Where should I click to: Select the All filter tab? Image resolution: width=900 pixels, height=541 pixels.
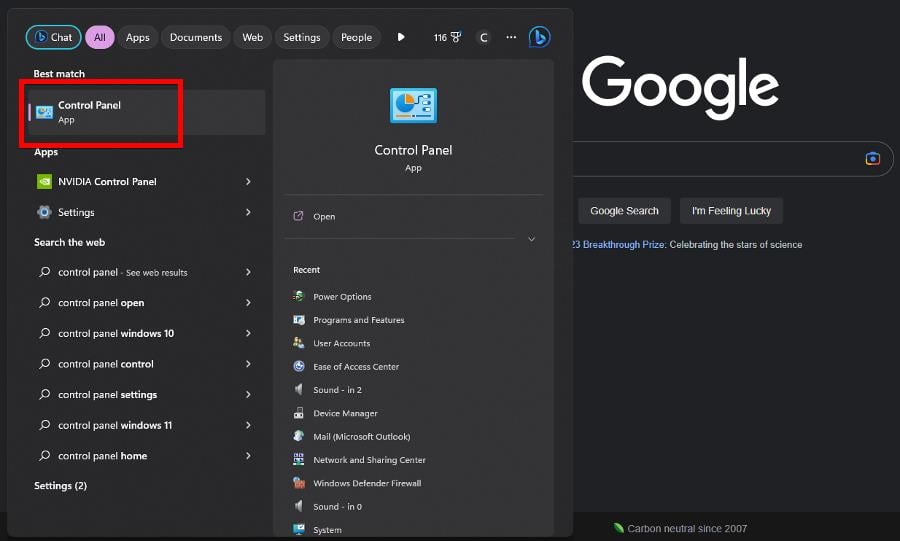click(100, 37)
